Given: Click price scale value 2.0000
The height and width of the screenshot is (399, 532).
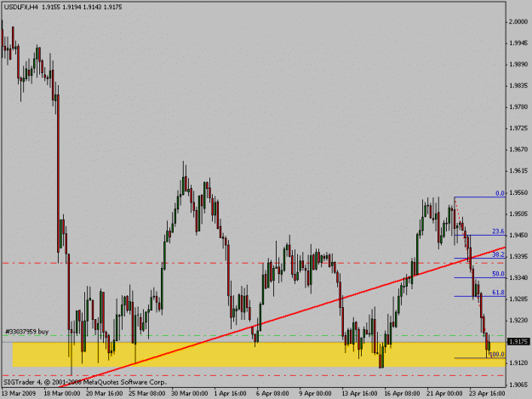Looking at the screenshot, I should [518, 22].
